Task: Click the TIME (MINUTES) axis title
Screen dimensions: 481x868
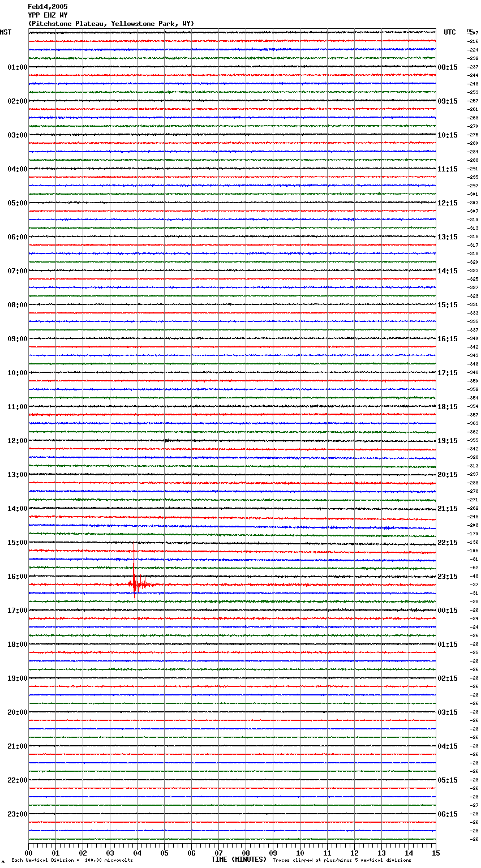Action: [x=239, y=860]
